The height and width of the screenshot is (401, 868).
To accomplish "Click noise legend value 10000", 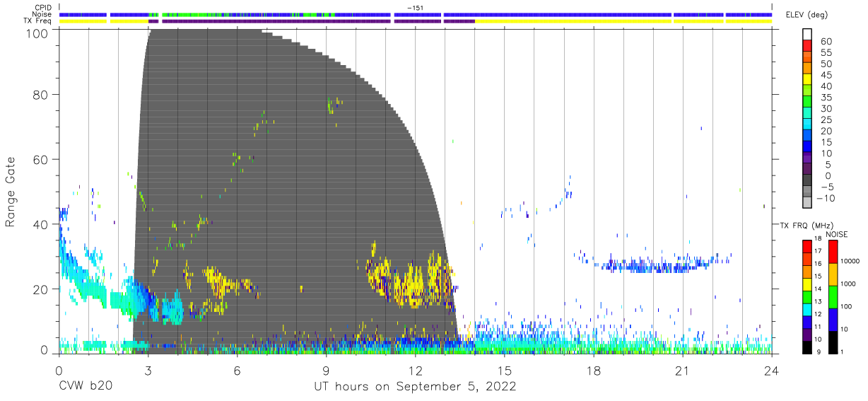I will point(851,262).
